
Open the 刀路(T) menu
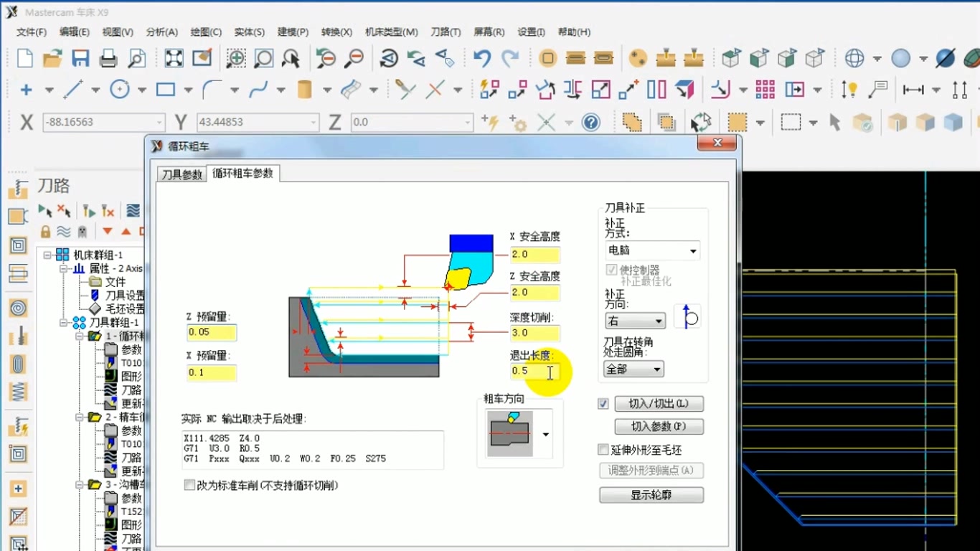tap(446, 32)
